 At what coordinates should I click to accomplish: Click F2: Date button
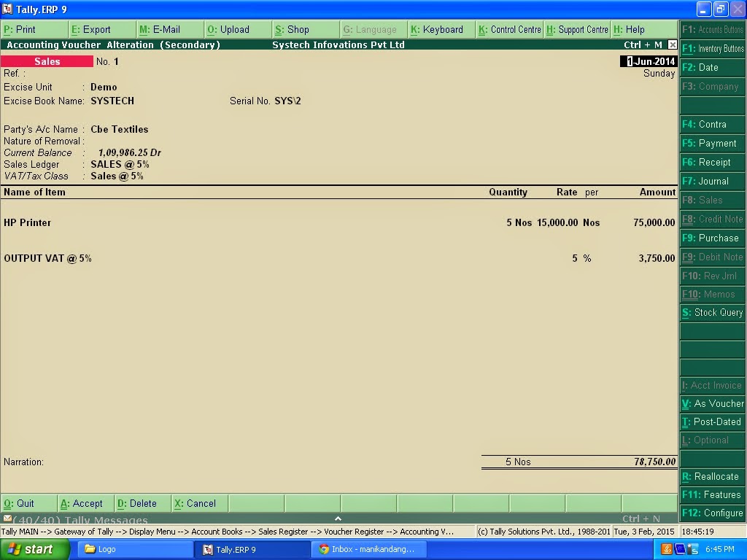[x=712, y=67]
